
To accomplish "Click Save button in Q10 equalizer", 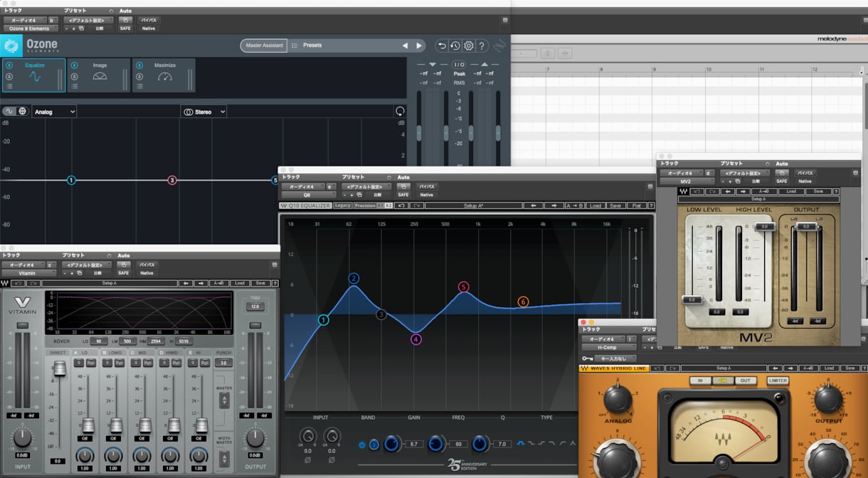I will (615, 206).
